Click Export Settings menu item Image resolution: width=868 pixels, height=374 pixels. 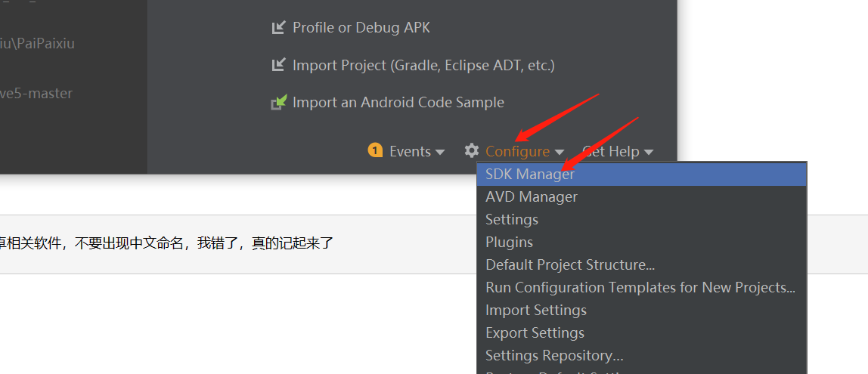click(x=535, y=333)
